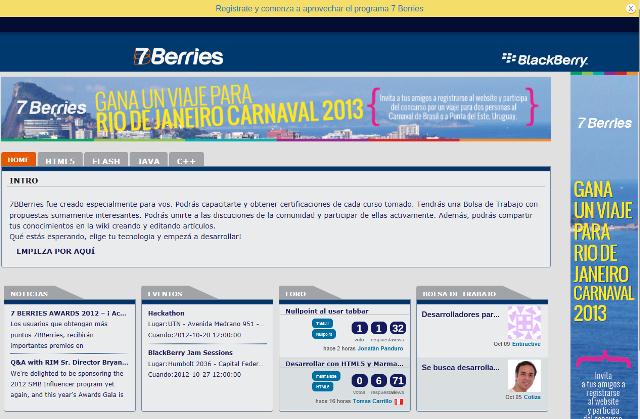Image resolution: width=640 pixels, height=419 pixels.
Task: Open the BOLSA DE TRABAJO section header
Action: (459, 294)
